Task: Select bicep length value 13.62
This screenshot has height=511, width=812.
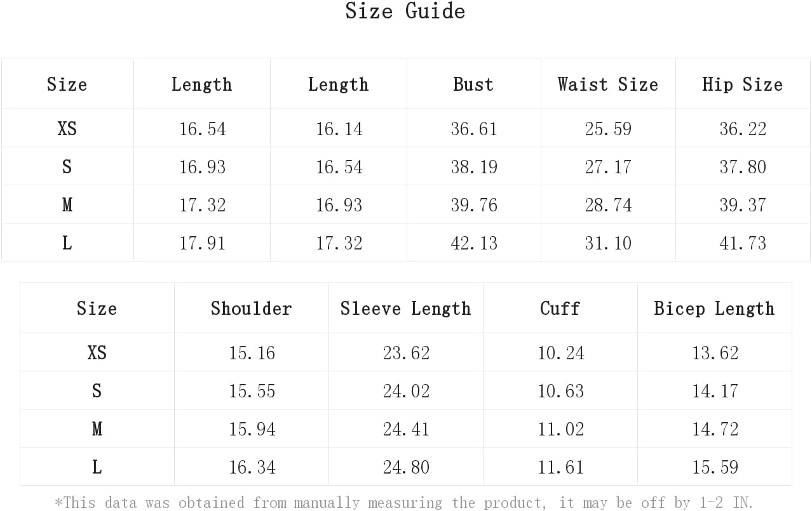Action: [x=715, y=353]
